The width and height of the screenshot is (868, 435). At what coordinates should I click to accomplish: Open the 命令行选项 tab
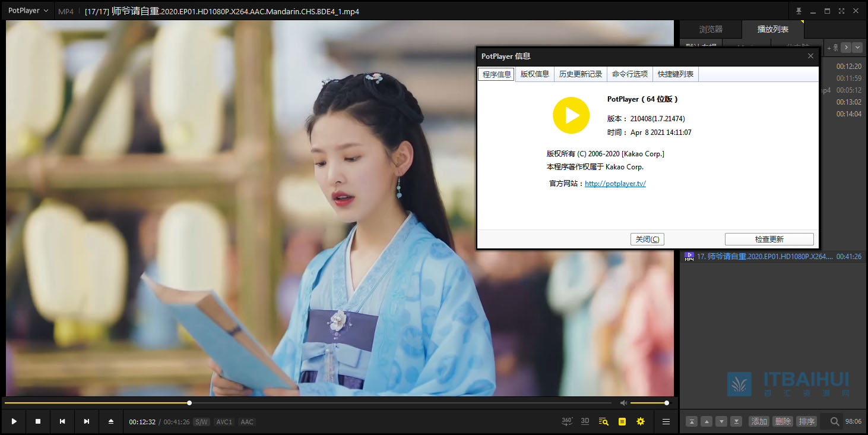click(x=630, y=74)
